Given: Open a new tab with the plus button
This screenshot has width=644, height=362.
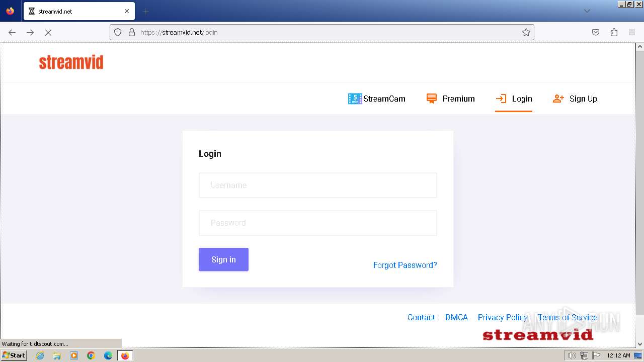Looking at the screenshot, I should click(x=145, y=11).
